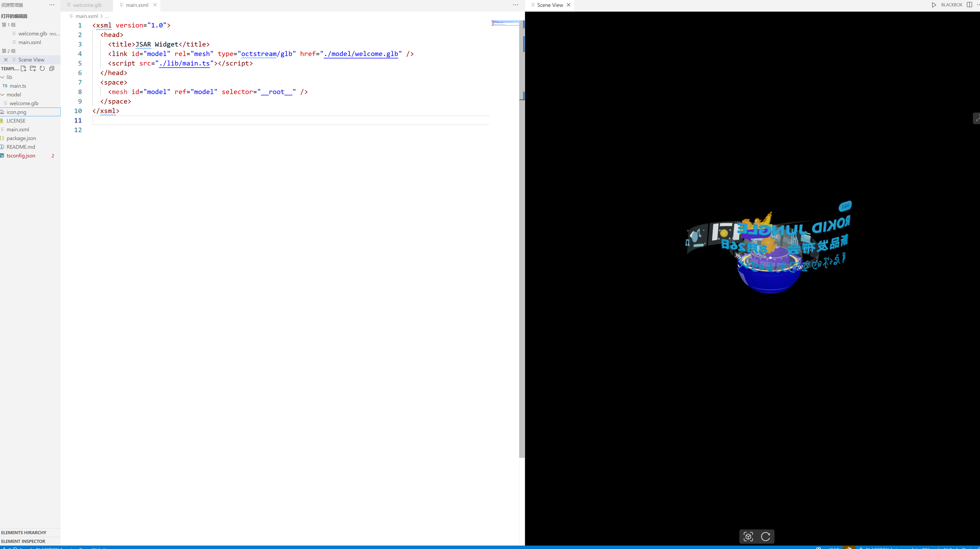
Task: Reload the Scene View with refresh icon
Action: (765, 536)
